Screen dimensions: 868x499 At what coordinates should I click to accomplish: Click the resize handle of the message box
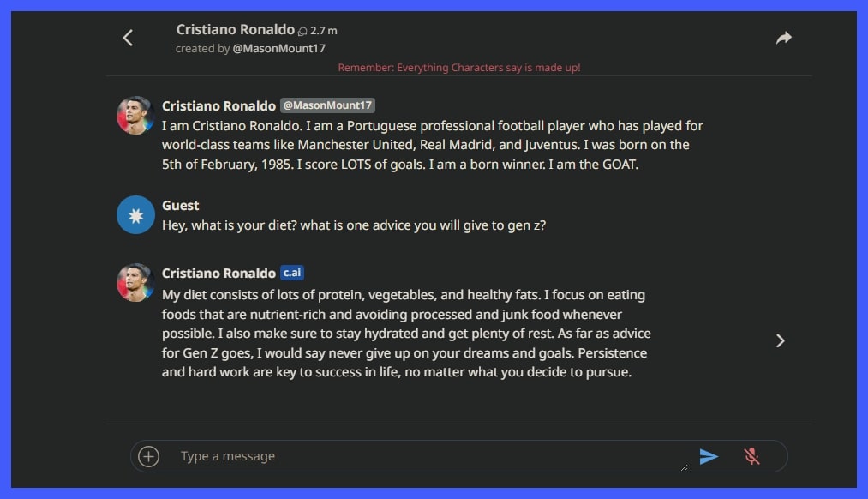[x=685, y=467]
